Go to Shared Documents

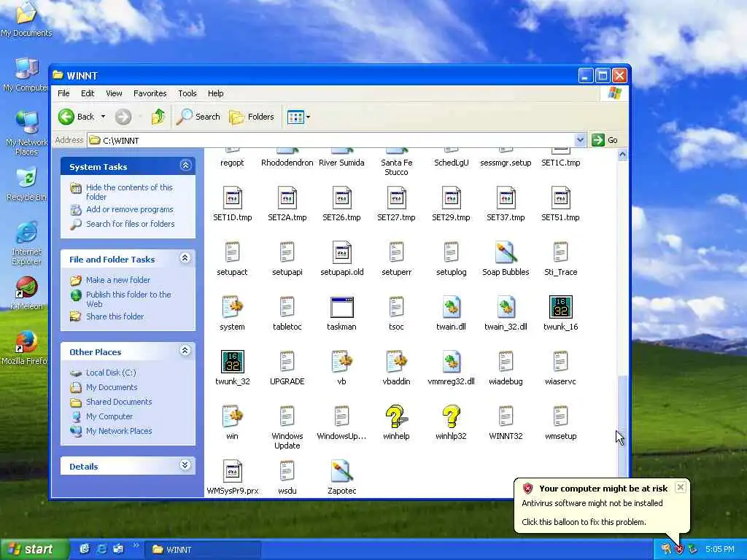[x=119, y=402]
